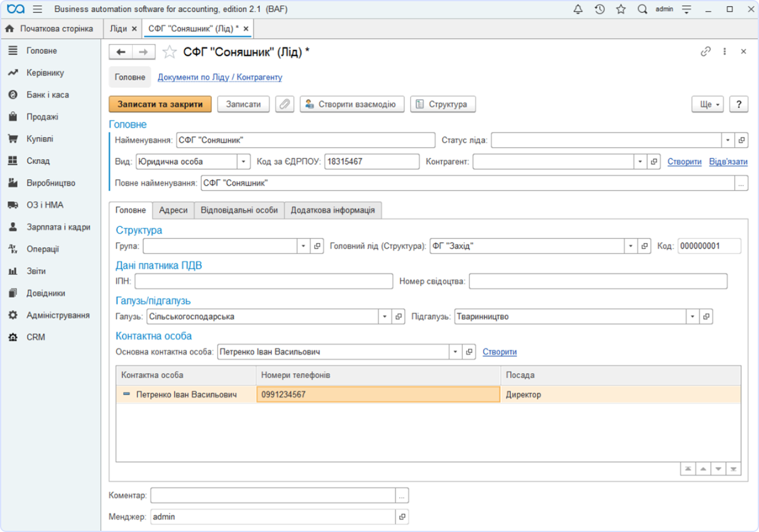Click Створити link beside contact person
Screen dimensions: 759x532
pos(500,352)
